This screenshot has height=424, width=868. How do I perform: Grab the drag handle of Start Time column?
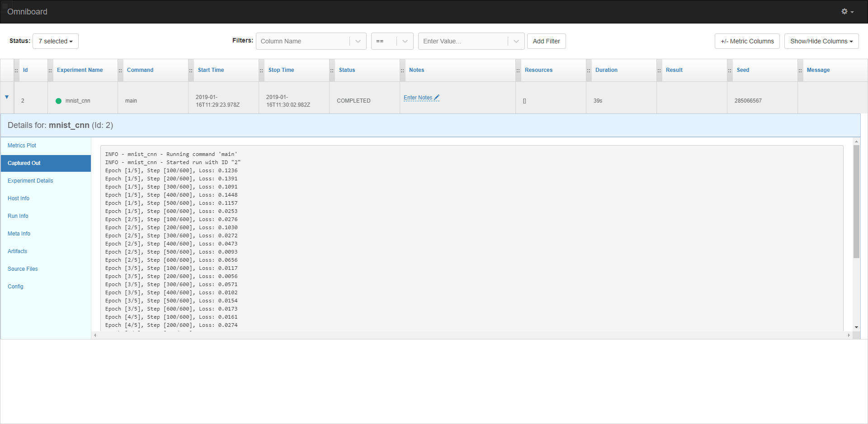point(191,71)
